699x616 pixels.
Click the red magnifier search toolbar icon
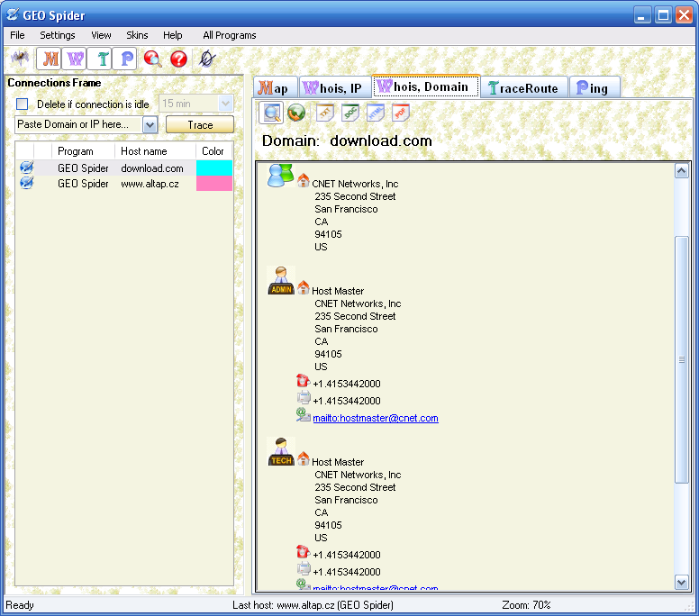tap(152, 59)
